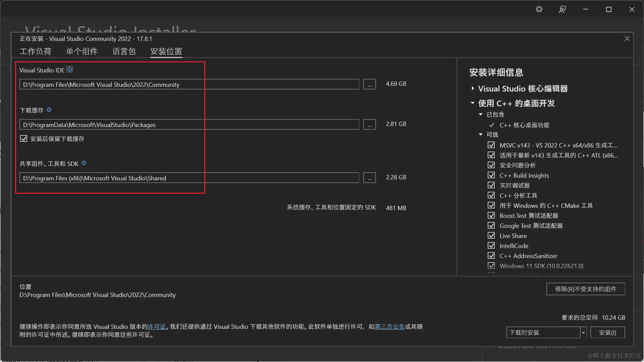Switch to the 单个组件 tab
This screenshot has width=644, height=362.
[82, 51]
